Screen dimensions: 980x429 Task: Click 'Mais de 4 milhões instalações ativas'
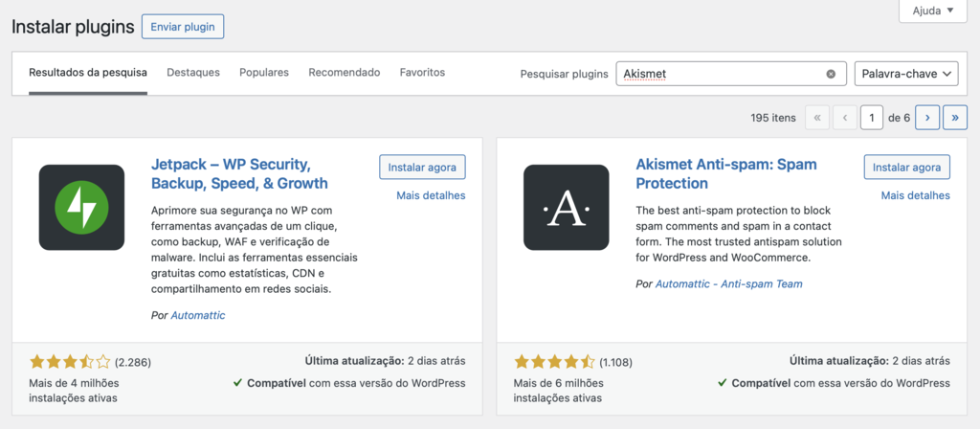[74, 391]
